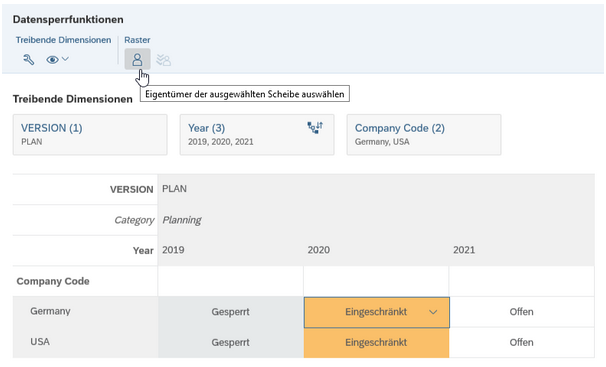Open the VERSION (1) dimension card
Viewport: 606px width, 367px height.
coord(90,135)
